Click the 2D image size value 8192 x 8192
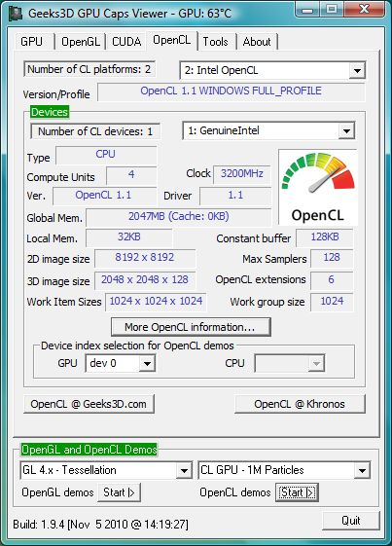The image size is (392, 546). pyautogui.click(x=145, y=258)
